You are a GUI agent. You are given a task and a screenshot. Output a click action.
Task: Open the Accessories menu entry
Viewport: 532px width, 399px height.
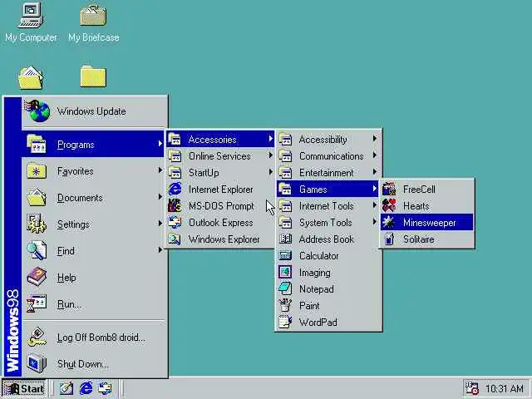tap(220, 139)
